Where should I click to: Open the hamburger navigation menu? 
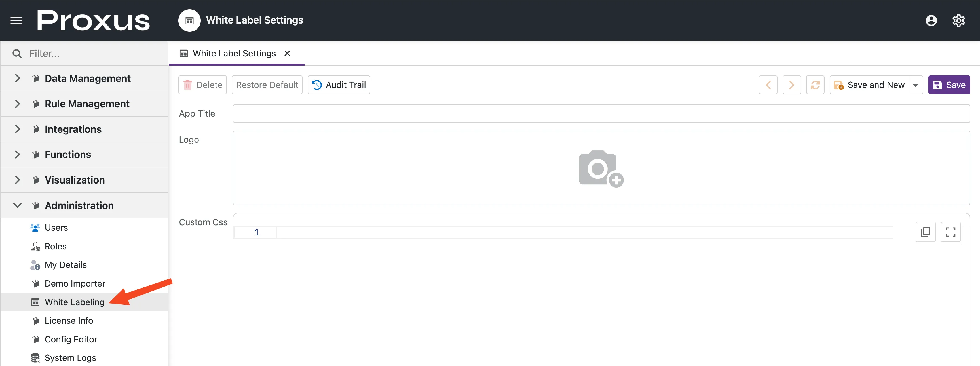[x=16, y=20]
